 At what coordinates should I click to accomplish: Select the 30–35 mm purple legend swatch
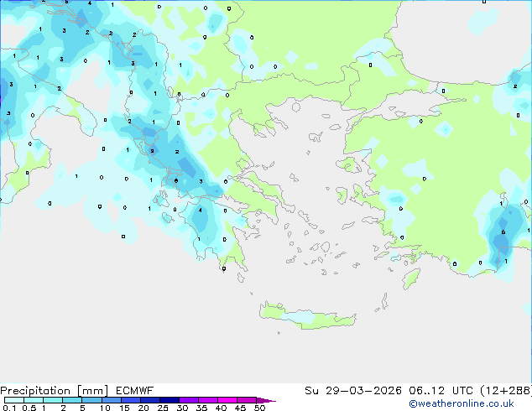pyautogui.click(x=188, y=400)
